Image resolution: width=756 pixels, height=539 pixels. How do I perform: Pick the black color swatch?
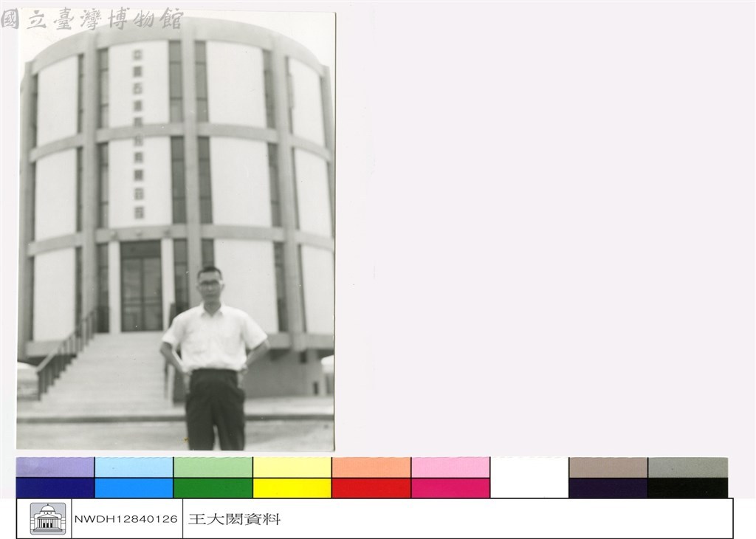click(687, 488)
